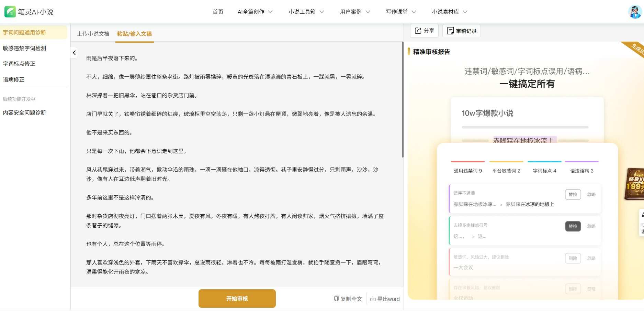Click the 精准审核报告 heading
644x313 pixels.
tap(431, 52)
